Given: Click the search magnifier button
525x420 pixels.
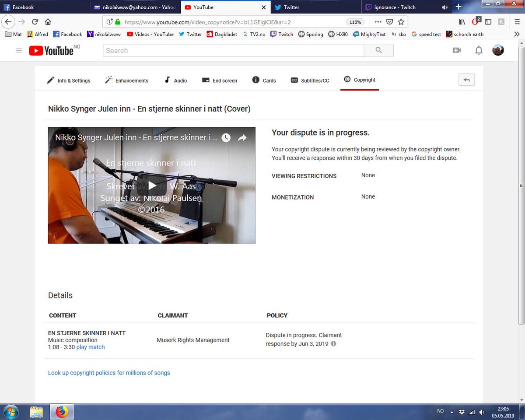Looking at the screenshot, I should [379, 50].
